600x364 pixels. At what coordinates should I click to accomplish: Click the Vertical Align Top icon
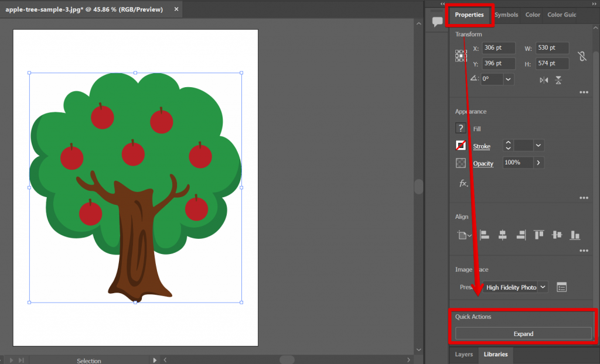[538, 235]
